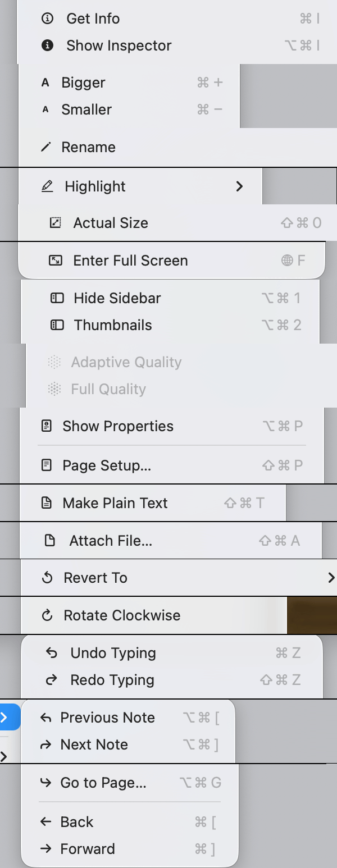The image size is (337, 868).
Task: Choose Make Plain Text
Action: tap(115, 503)
